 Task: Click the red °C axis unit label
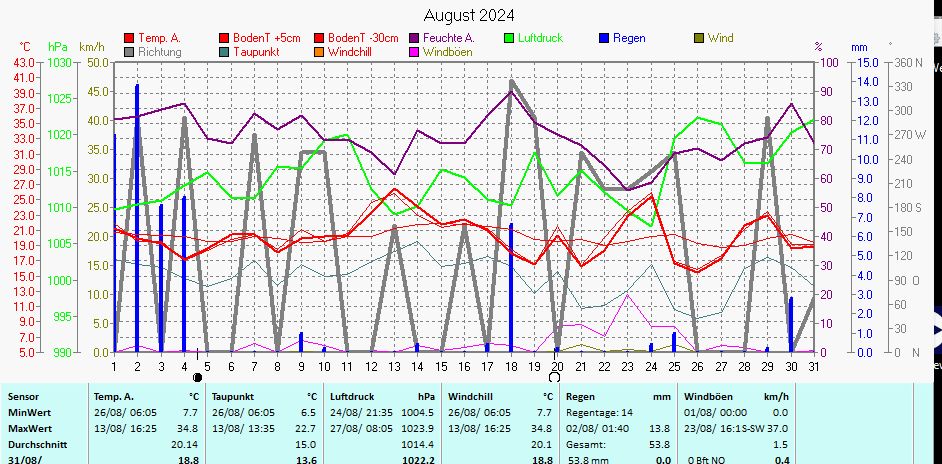(x=25, y=47)
